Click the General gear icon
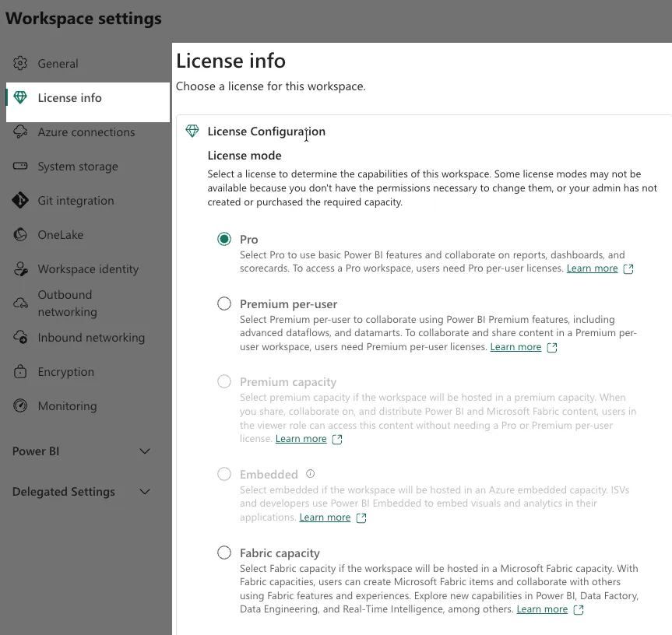This screenshot has width=672, height=635. click(20, 63)
